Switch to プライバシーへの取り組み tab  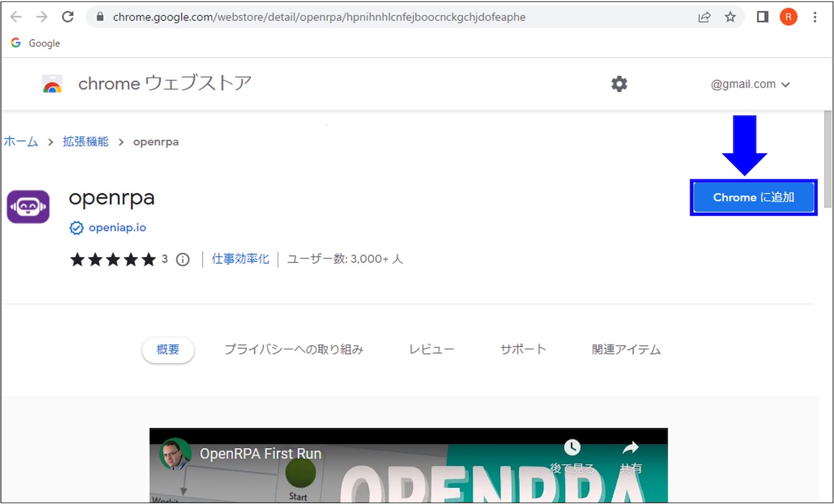coord(294,350)
